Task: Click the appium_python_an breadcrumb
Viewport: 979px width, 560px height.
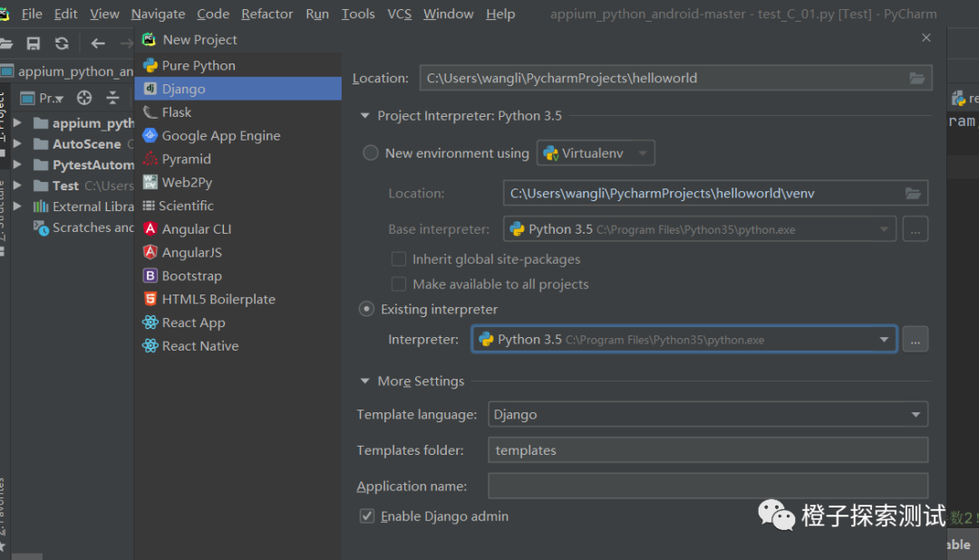Action: [x=67, y=72]
